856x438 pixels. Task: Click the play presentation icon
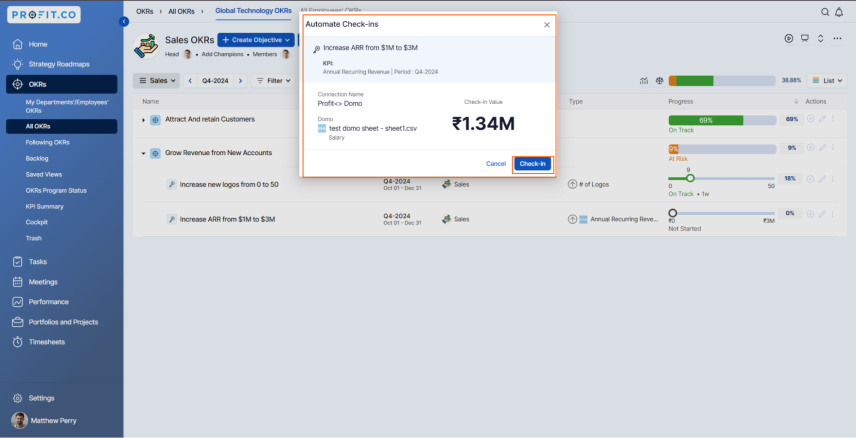(x=789, y=38)
